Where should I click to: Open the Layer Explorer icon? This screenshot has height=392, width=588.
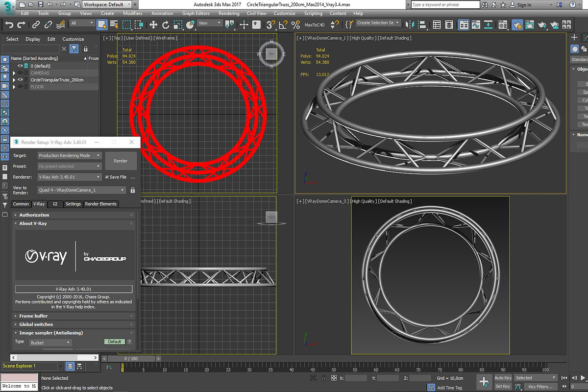click(450, 24)
